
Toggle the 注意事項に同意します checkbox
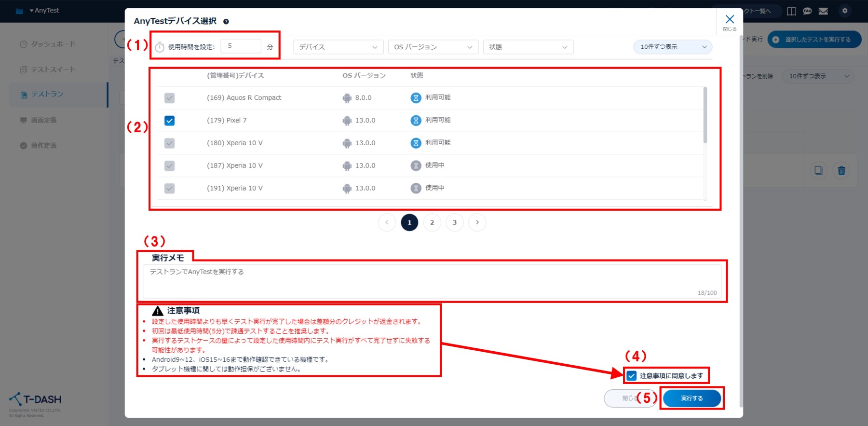point(632,375)
